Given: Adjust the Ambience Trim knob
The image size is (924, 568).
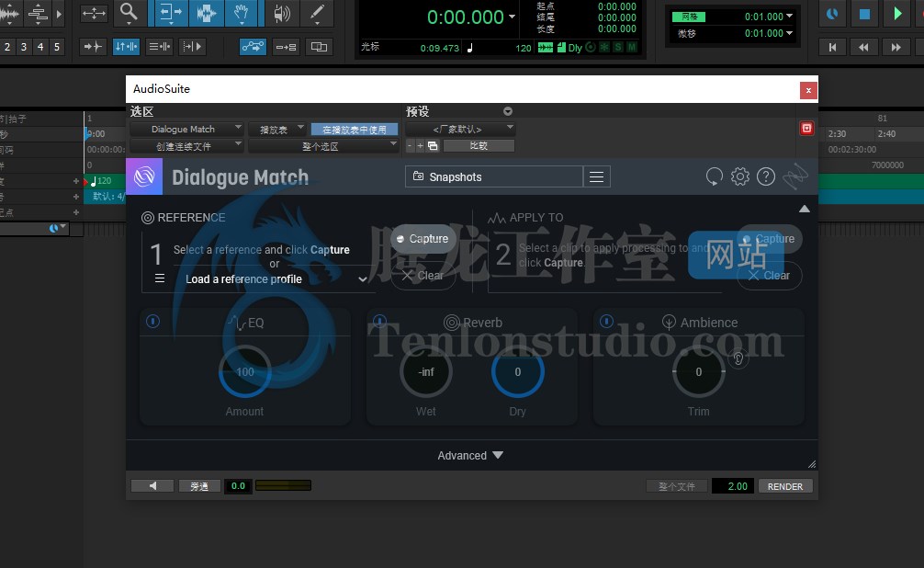Looking at the screenshot, I should (x=698, y=371).
